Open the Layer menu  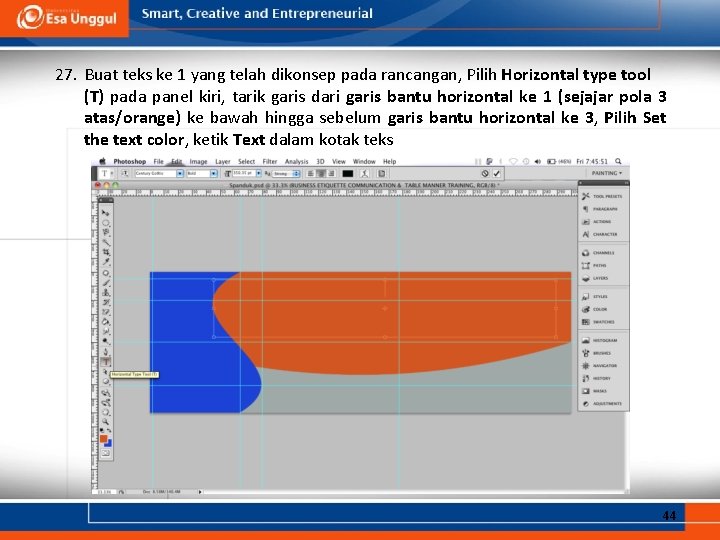tap(223, 162)
